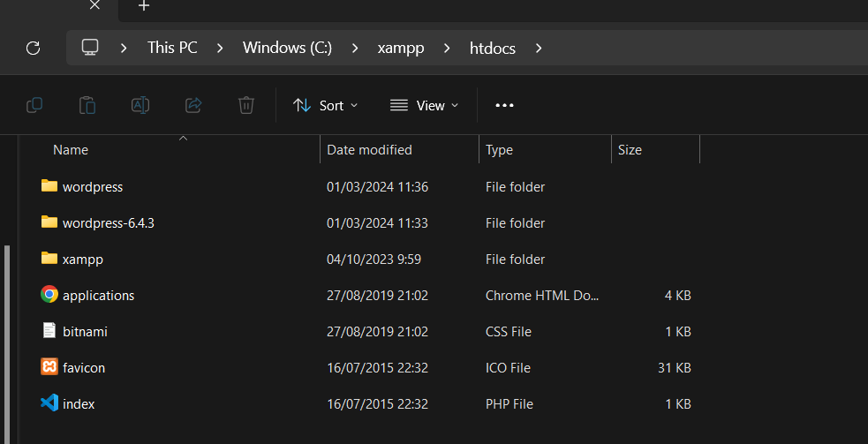868x444 pixels.
Task: Sort by Name column header
Action: pos(71,150)
